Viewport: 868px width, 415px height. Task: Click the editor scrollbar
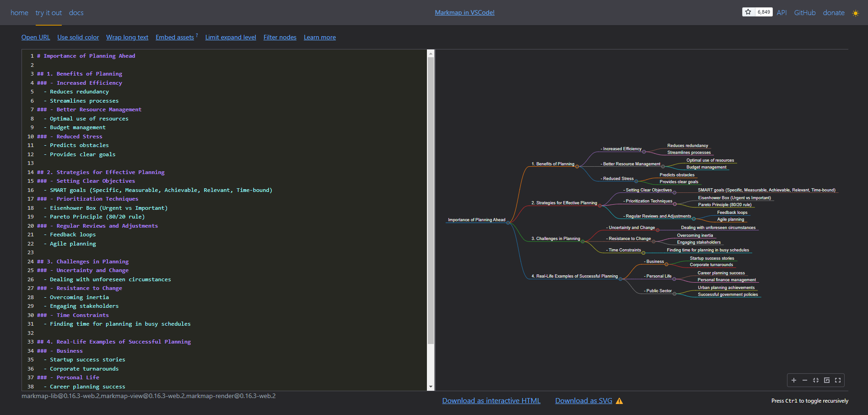pos(430,183)
